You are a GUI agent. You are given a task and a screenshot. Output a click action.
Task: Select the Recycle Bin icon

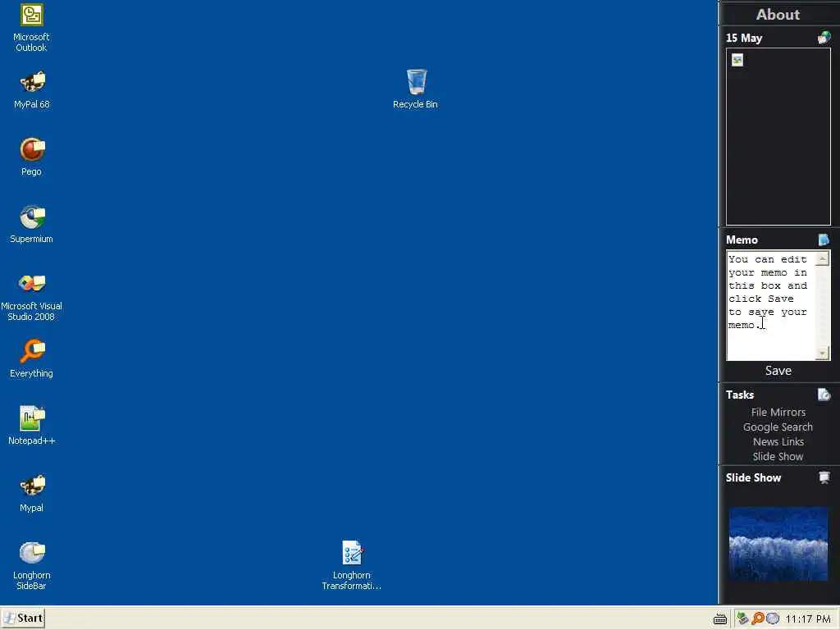416,89
